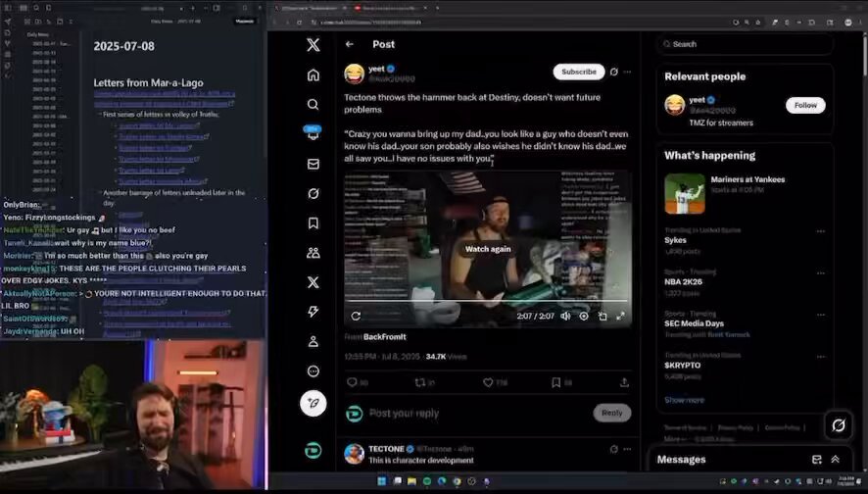Click BackFromIt video source link
Viewport: 868px width, 494px height.
385,337
